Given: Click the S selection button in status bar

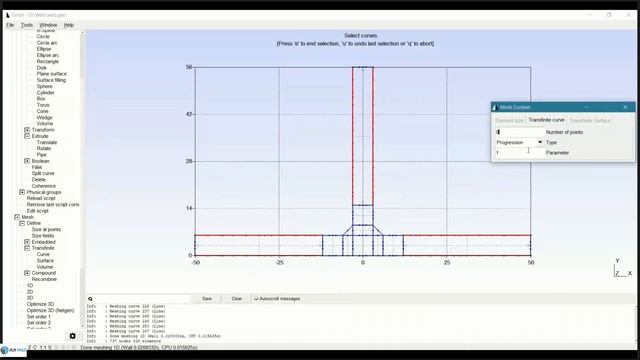Looking at the screenshot, I should pyautogui.click(x=50, y=347).
